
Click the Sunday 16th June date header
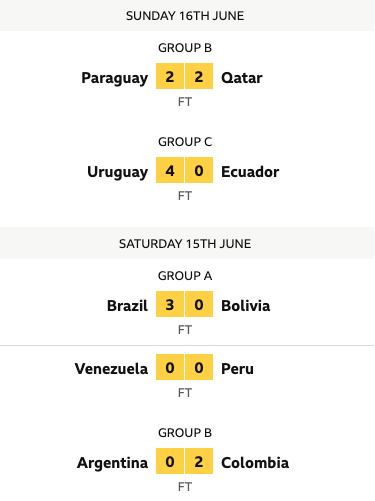point(185,16)
